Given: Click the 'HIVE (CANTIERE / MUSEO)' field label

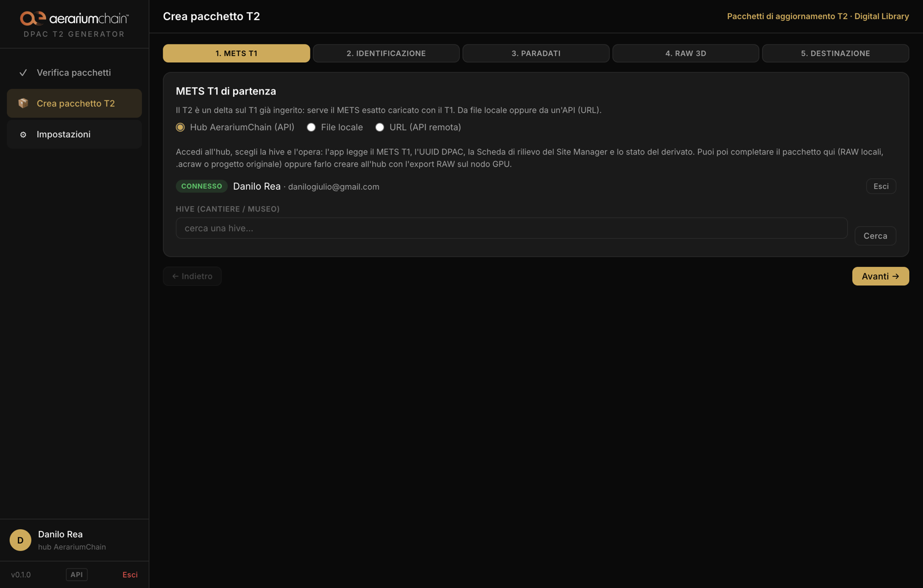Looking at the screenshot, I should coord(228,209).
